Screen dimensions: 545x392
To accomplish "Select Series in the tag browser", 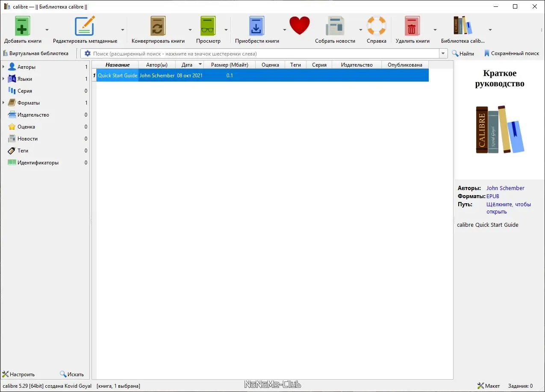I will click(x=25, y=91).
